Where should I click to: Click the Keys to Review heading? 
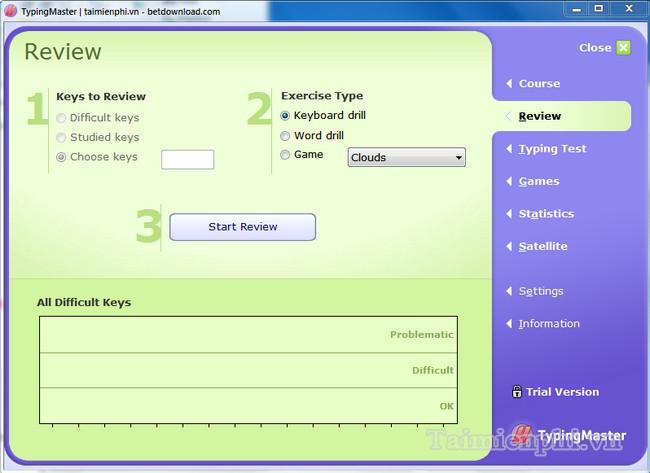point(101,97)
